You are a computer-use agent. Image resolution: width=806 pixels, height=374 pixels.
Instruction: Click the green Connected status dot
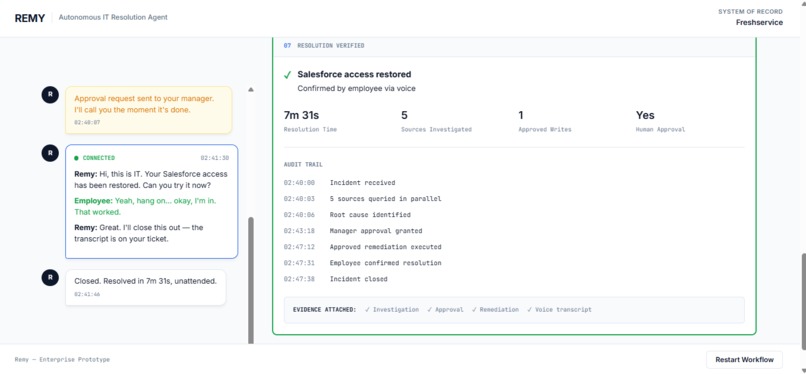click(x=76, y=158)
